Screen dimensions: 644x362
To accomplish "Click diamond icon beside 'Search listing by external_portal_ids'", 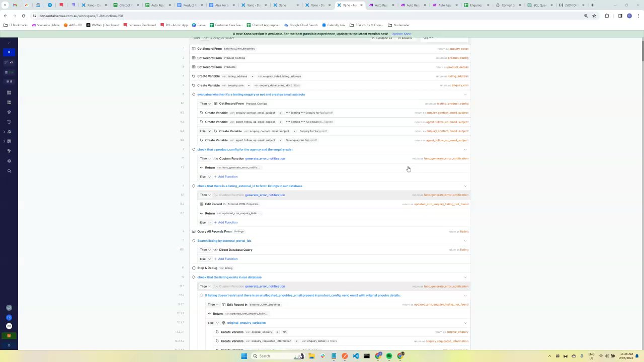I will pyautogui.click(x=194, y=241).
